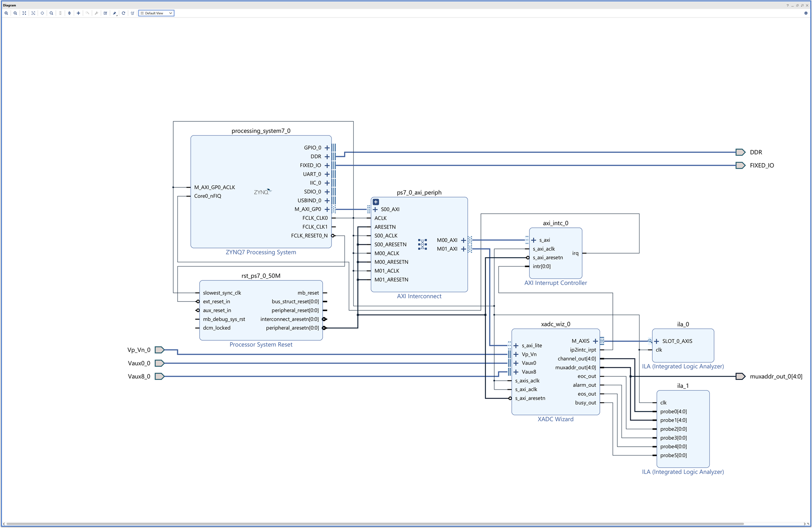Select the AXI Interconnect block label
The width and height of the screenshot is (812, 528).
tap(419, 296)
